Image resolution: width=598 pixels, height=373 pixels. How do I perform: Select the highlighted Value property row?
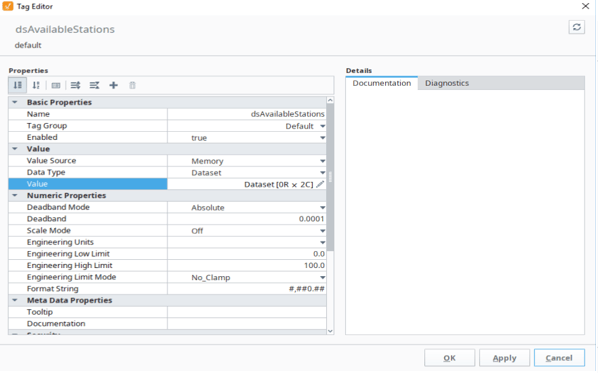click(88, 184)
